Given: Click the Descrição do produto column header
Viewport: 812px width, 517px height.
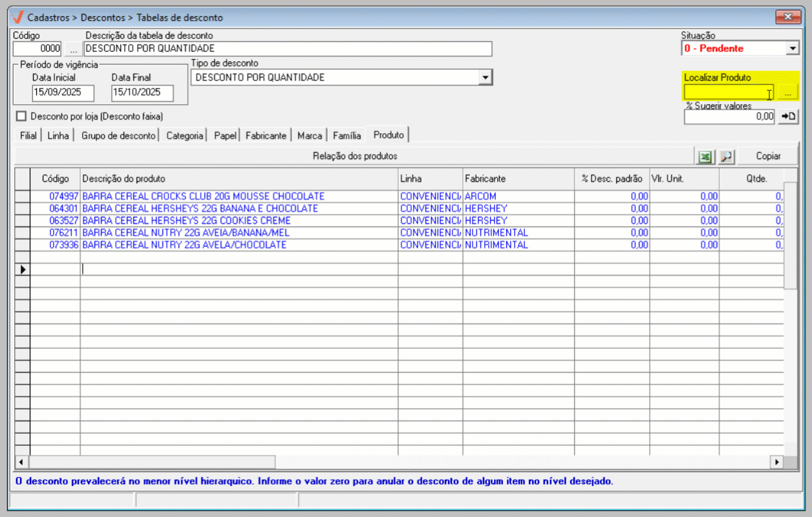Looking at the screenshot, I should [x=239, y=178].
